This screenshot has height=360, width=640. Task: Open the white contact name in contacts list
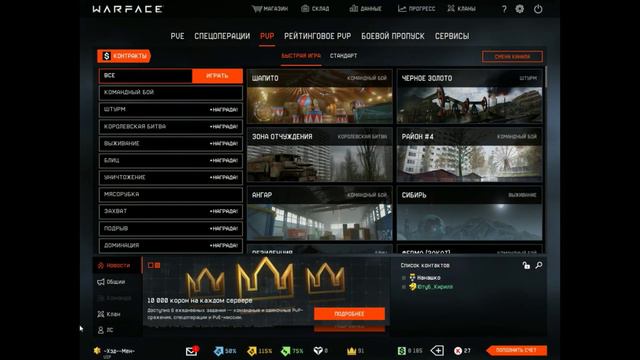coord(428,278)
